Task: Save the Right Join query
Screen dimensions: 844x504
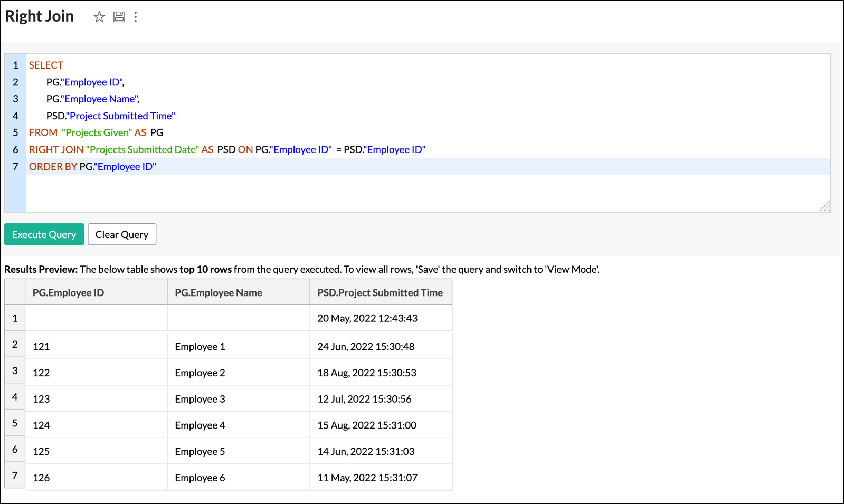Action: [119, 17]
